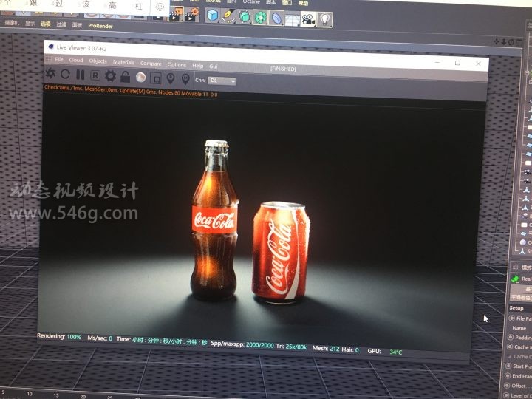
Task: Click timeline frame 10 marker
Action: 30,394
